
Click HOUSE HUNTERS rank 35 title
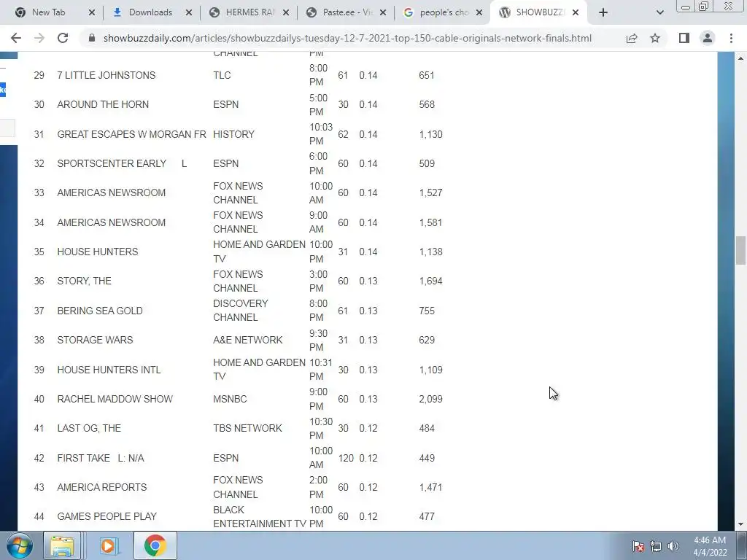(x=98, y=252)
